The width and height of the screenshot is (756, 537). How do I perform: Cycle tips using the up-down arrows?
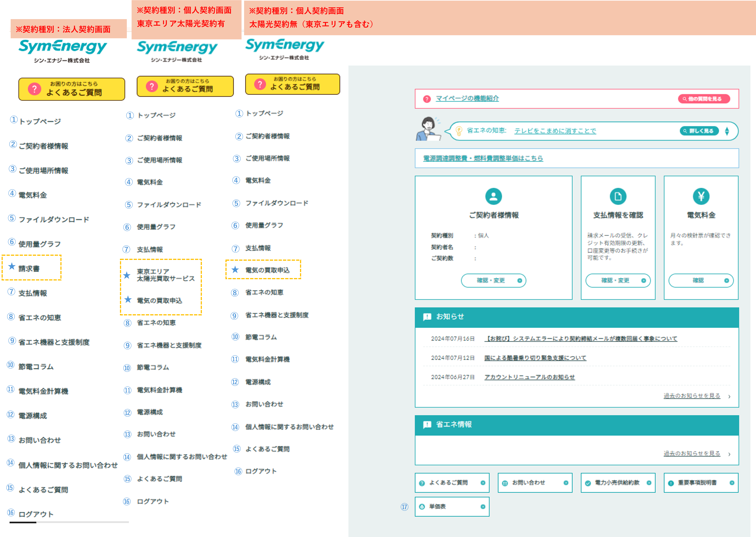(x=727, y=131)
